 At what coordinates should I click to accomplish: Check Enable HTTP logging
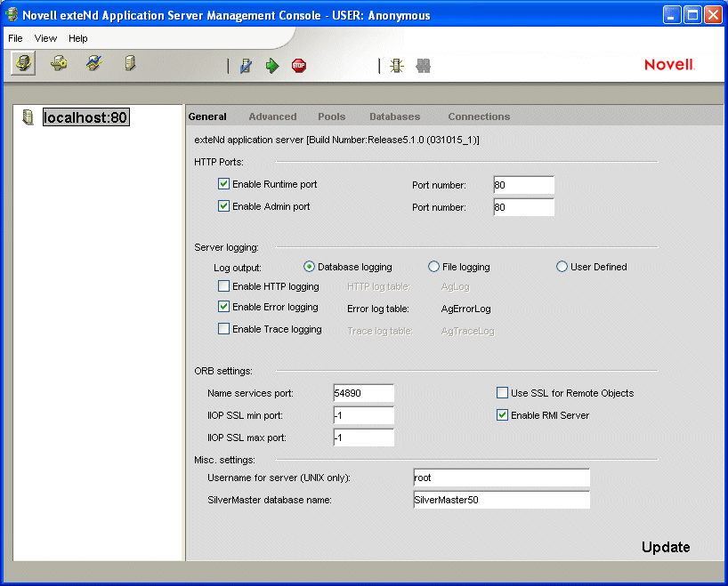224,286
